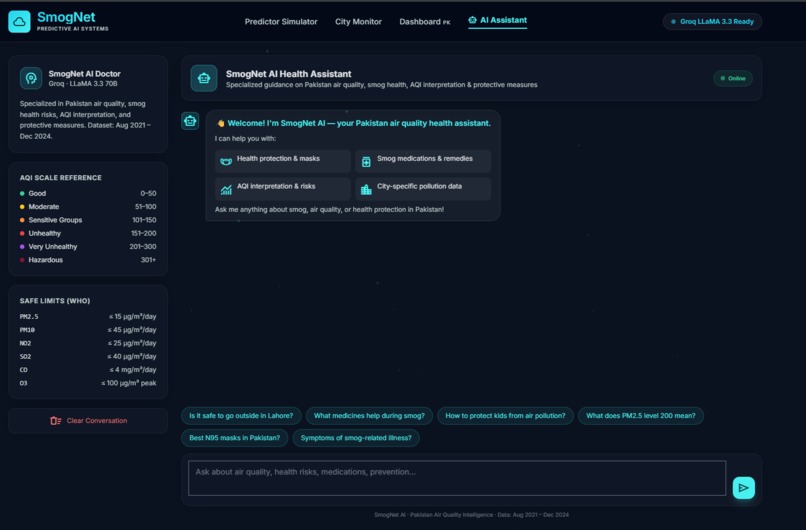Viewport: 806px width, 530px height.
Task: Click the city buildings icon on the pollution data card
Action: (366, 189)
